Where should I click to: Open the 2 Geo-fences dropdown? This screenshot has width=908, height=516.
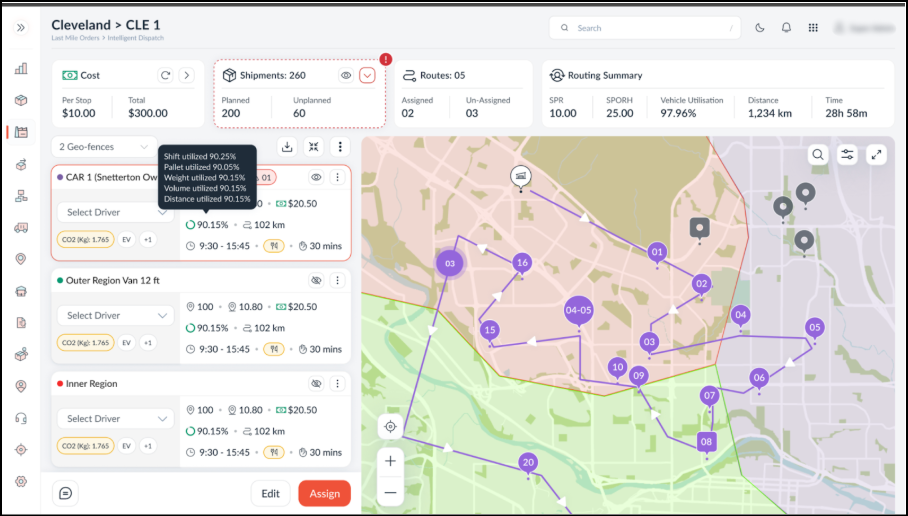coord(104,147)
